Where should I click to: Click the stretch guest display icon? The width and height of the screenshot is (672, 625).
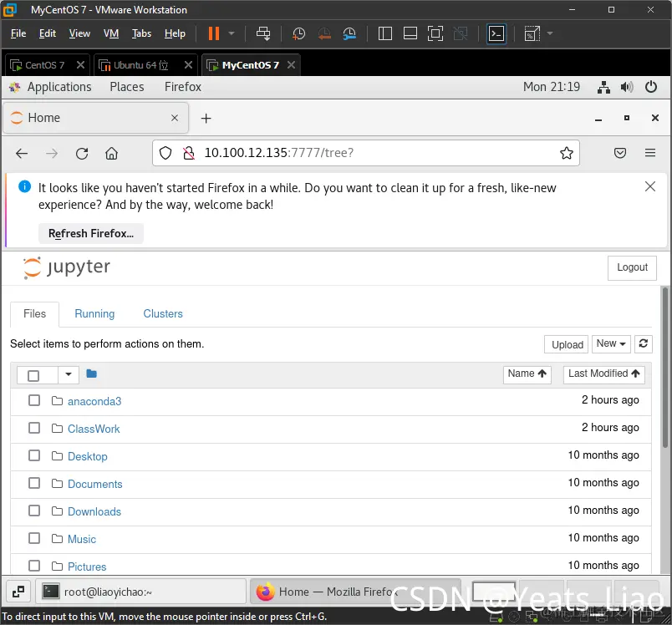[x=532, y=33]
